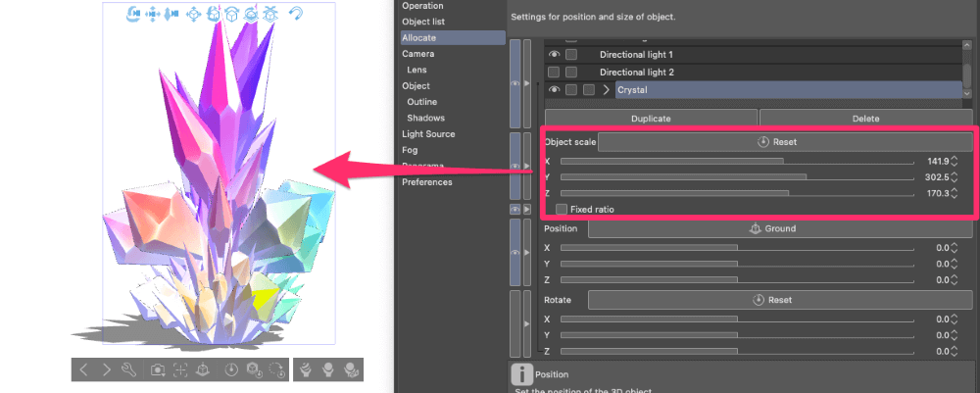Step the Object scale X value 141.9

954,161
